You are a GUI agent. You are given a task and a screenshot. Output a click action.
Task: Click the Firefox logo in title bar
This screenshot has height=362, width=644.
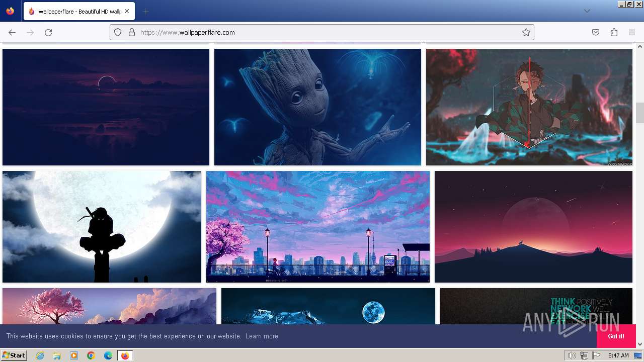[x=10, y=11]
